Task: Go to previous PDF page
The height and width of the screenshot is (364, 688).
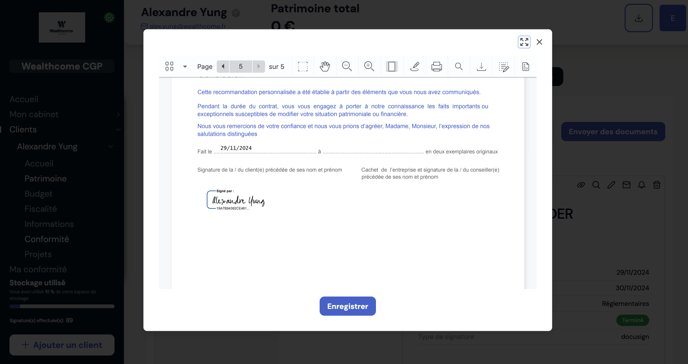Action: point(223,66)
